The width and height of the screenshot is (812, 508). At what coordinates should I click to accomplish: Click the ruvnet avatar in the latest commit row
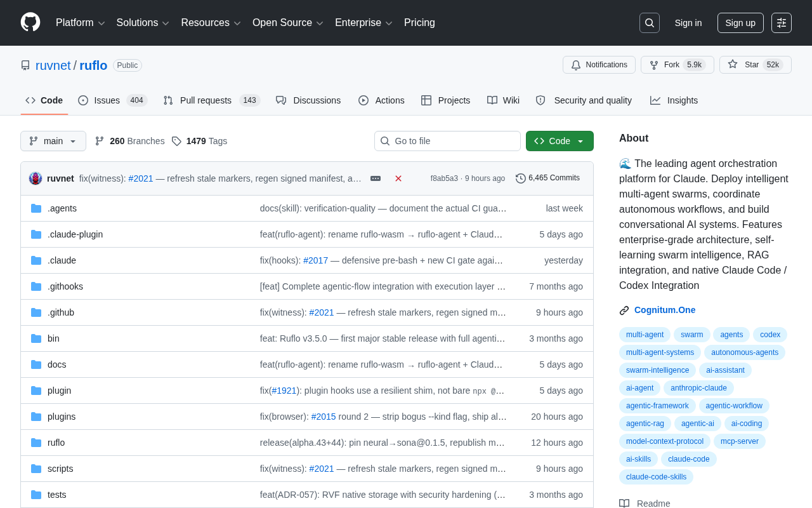(36, 178)
